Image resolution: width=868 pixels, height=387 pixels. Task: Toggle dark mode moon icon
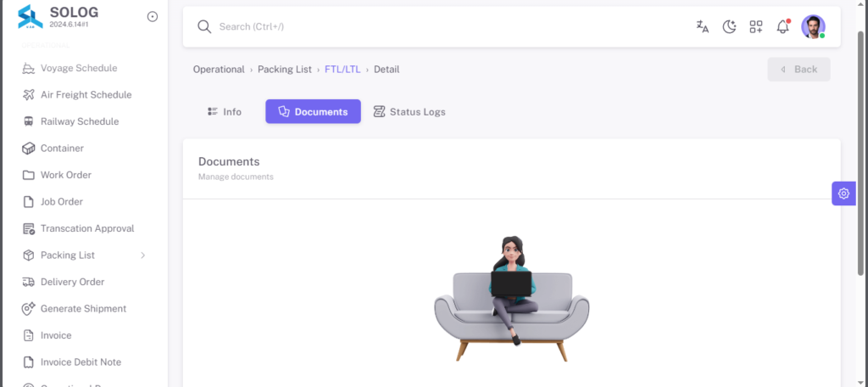click(x=729, y=26)
